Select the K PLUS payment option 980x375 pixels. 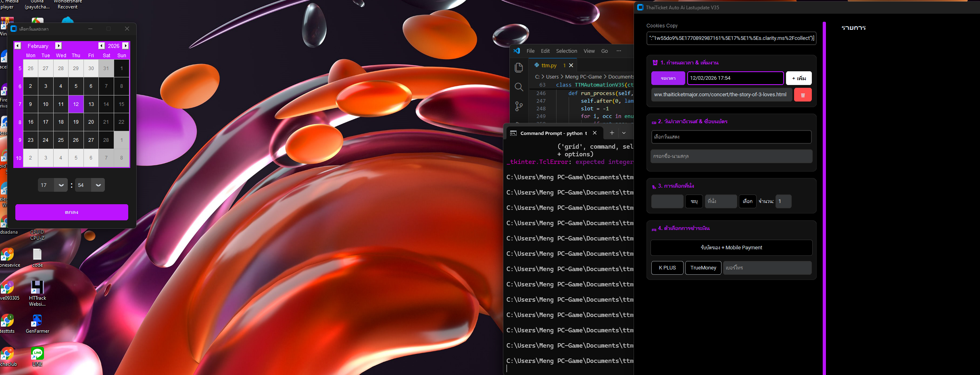point(667,268)
